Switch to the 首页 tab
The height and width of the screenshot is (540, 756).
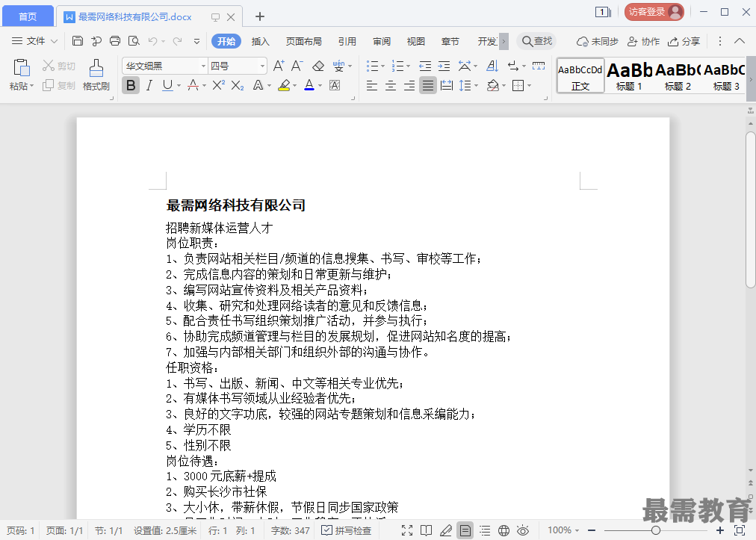pyautogui.click(x=28, y=16)
